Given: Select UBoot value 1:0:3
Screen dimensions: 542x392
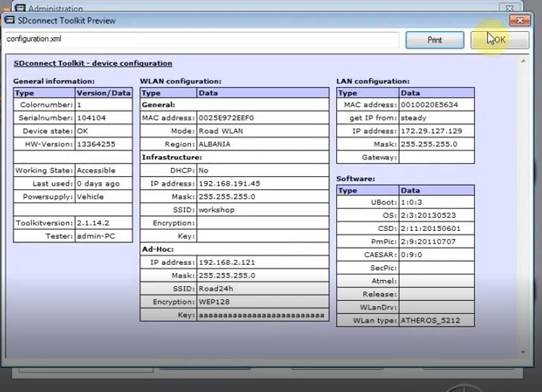Looking at the screenshot, I should tap(411, 202).
